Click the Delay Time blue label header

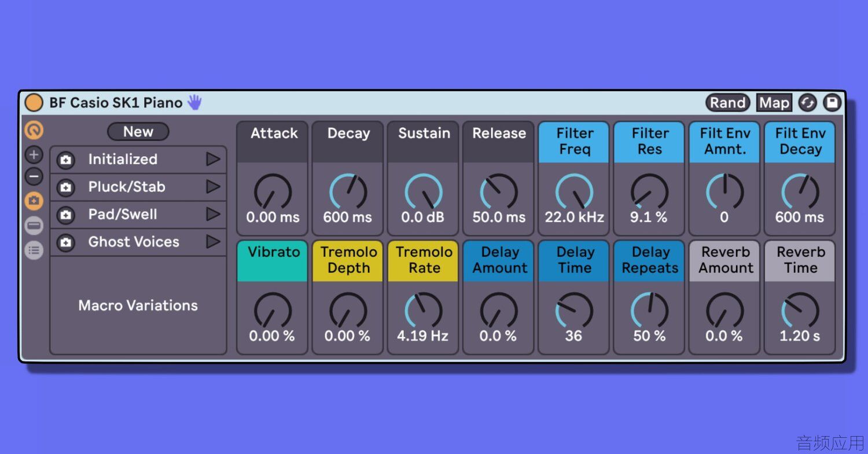[574, 261]
